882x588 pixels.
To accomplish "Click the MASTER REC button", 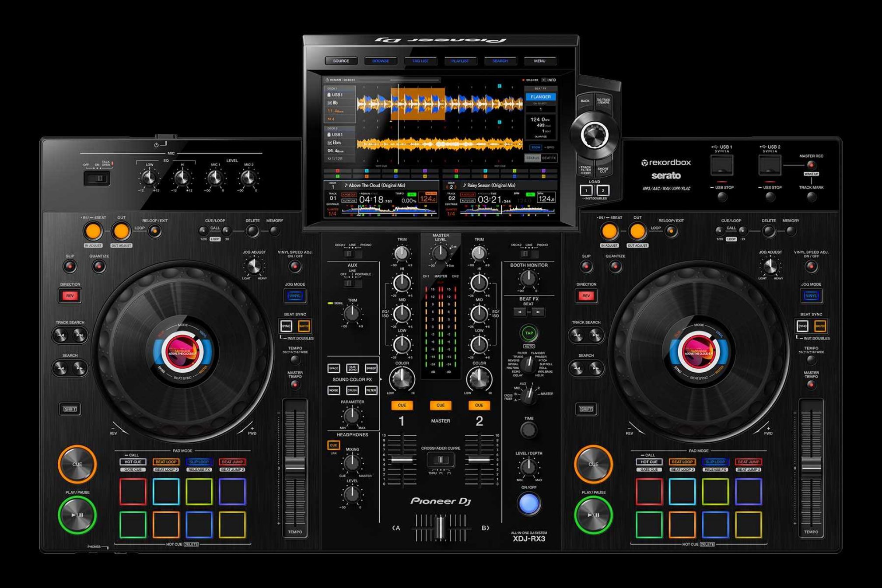I will point(811,165).
